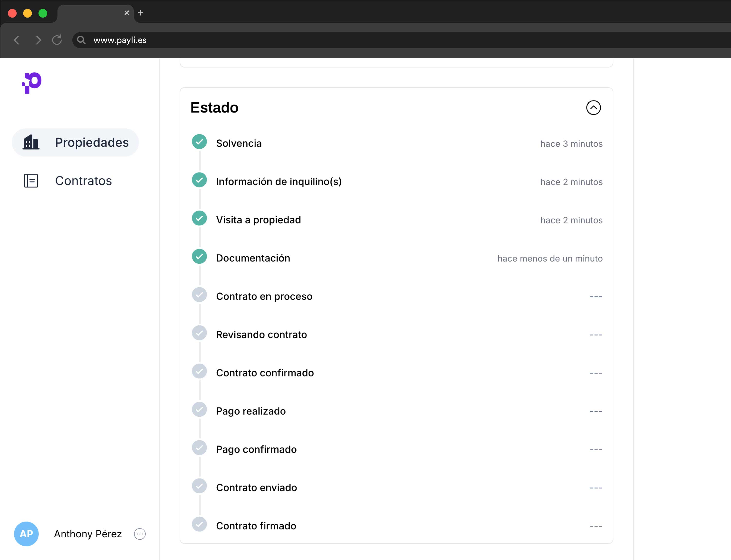731x560 pixels.
Task: Open Propiedades in the sidebar
Action: pyautogui.click(x=92, y=142)
